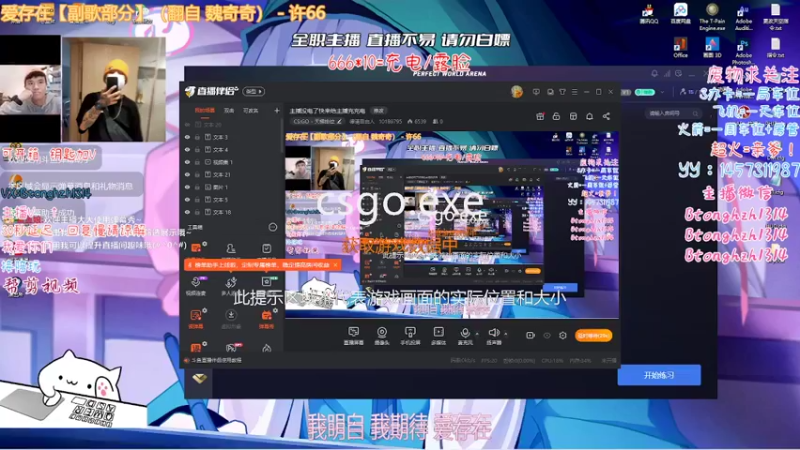Open the gift box icon above the preview
The width and height of the screenshot is (800, 450).
pos(540,116)
